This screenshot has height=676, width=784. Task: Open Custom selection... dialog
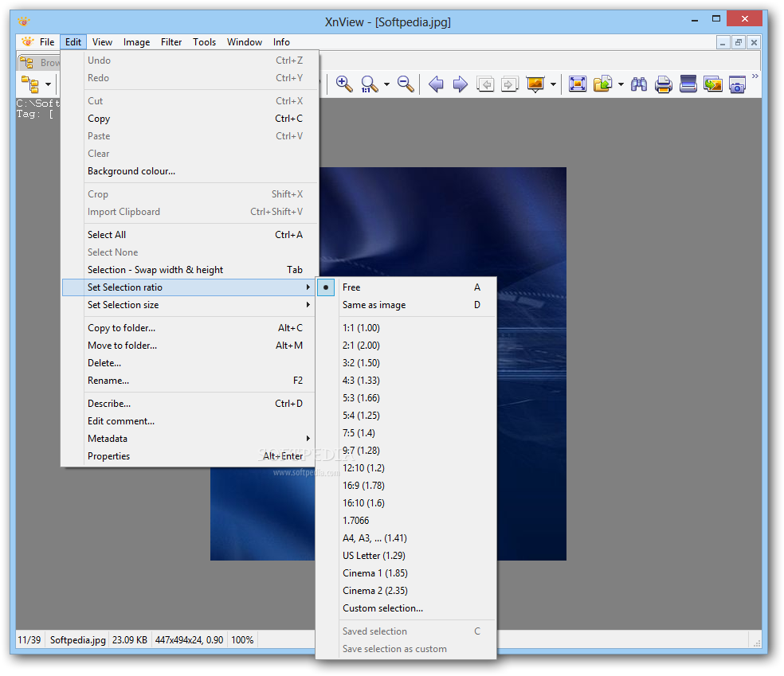click(x=406, y=608)
